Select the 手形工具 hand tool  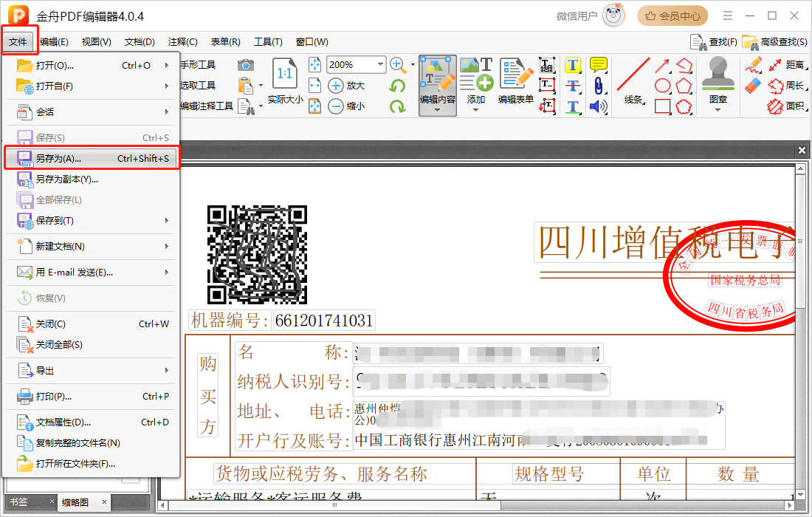click(x=198, y=65)
